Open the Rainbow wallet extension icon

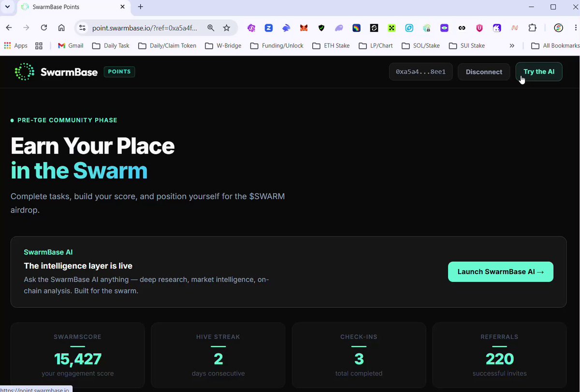tap(356, 28)
